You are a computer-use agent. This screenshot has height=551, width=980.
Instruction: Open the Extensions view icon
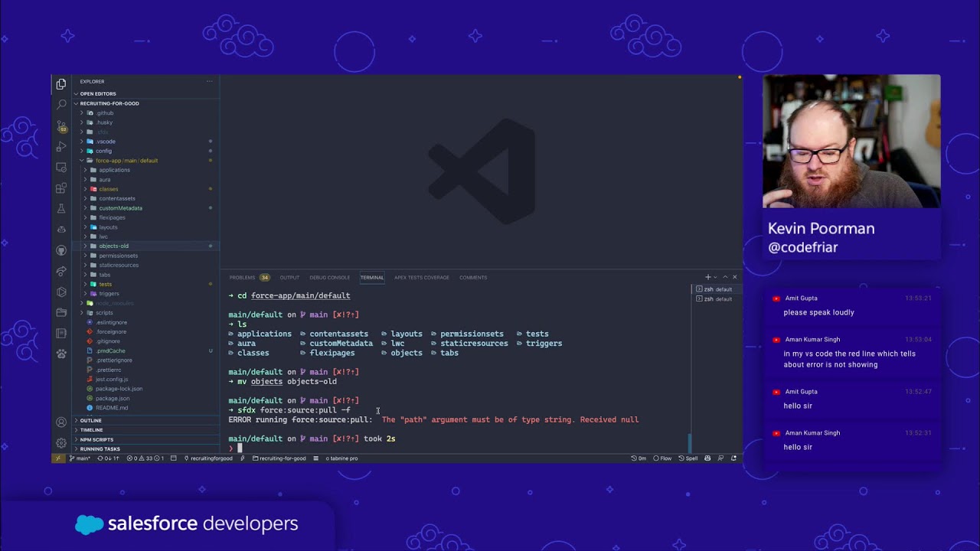click(61, 187)
